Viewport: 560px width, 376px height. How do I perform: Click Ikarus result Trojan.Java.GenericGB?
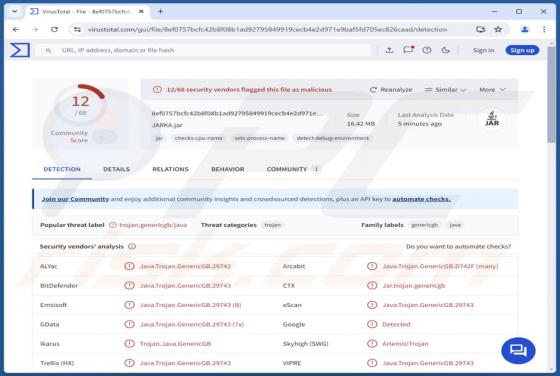tap(175, 344)
